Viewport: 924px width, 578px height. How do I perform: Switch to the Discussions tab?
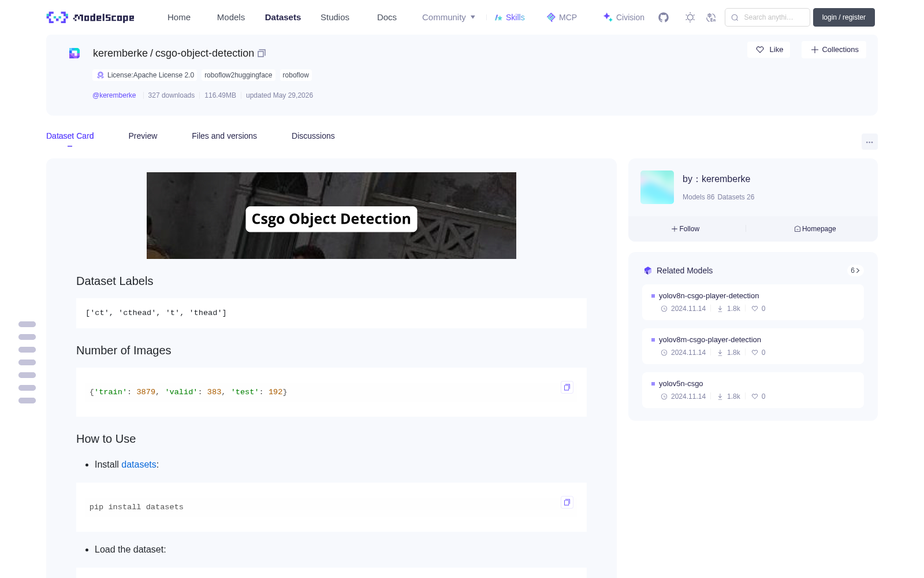(313, 136)
